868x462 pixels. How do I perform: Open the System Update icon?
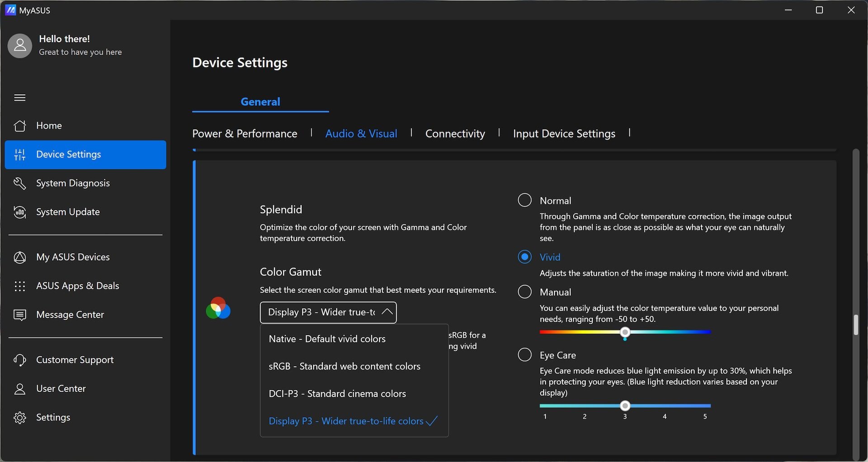pyautogui.click(x=20, y=212)
